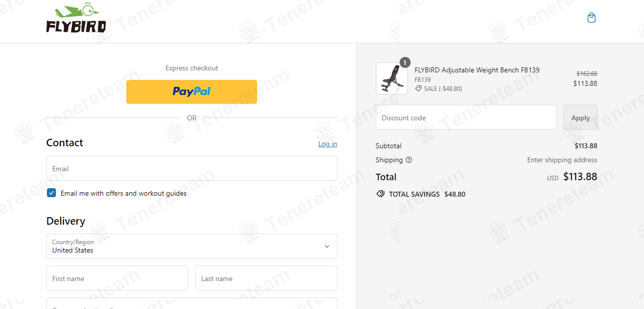The width and height of the screenshot is (644, 309).
Task: Follow the Log in link
Action: tap(327, 144)
